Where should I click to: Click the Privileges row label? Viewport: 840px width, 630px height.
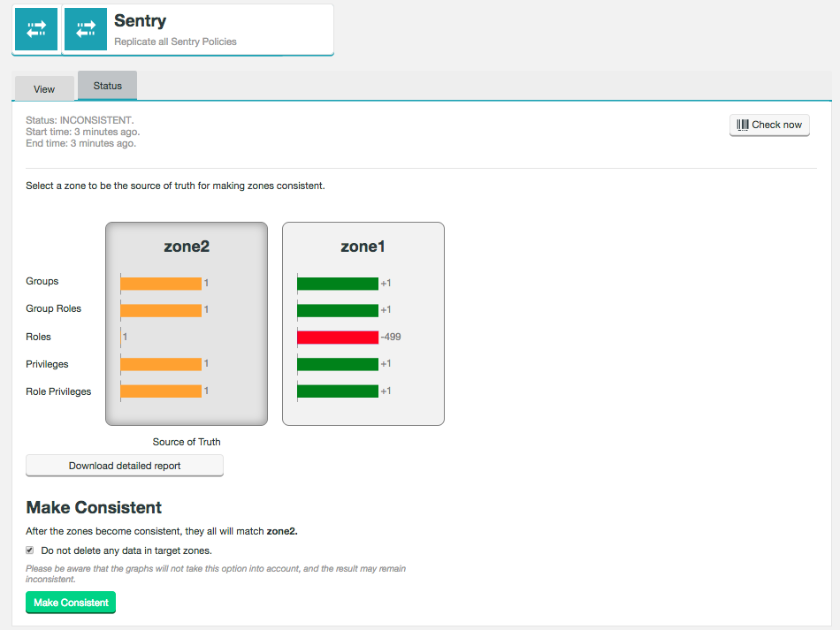pos(47,364)
